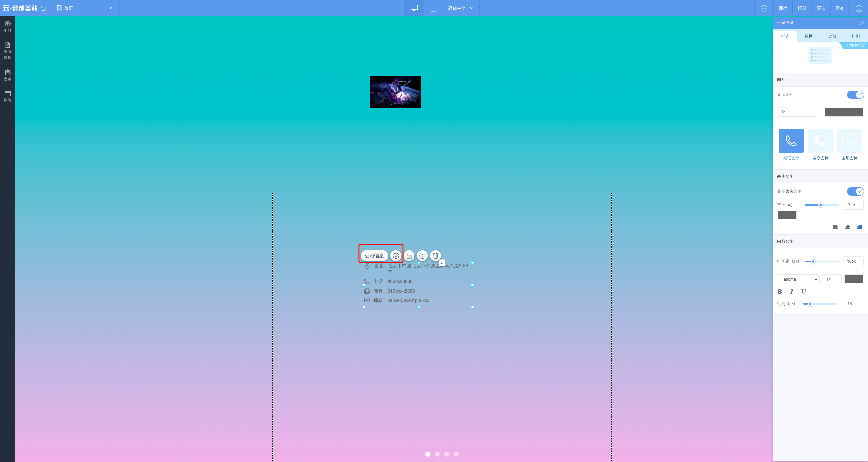Open the 简体中文 language dropdown
The width and height of the screenshot is (868, 462).
pyautogui.click(x=461, y=8)
